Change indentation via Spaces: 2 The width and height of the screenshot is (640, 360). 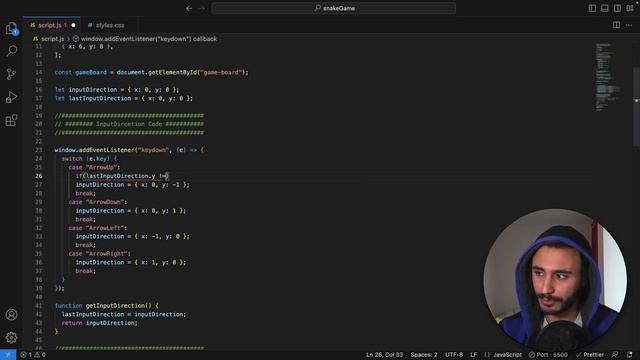pos(424,355)
